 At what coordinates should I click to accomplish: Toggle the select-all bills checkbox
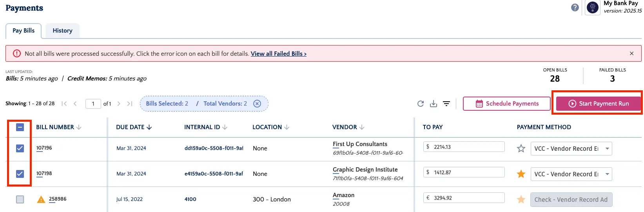coord(20,127)
